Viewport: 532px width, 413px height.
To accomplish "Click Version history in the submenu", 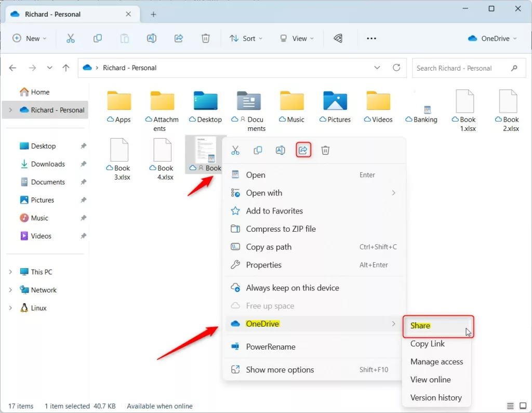I will click(x=436, y=398).
